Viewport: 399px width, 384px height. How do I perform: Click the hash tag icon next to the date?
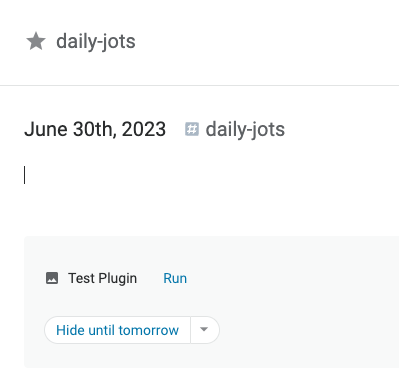click(192, 129)
